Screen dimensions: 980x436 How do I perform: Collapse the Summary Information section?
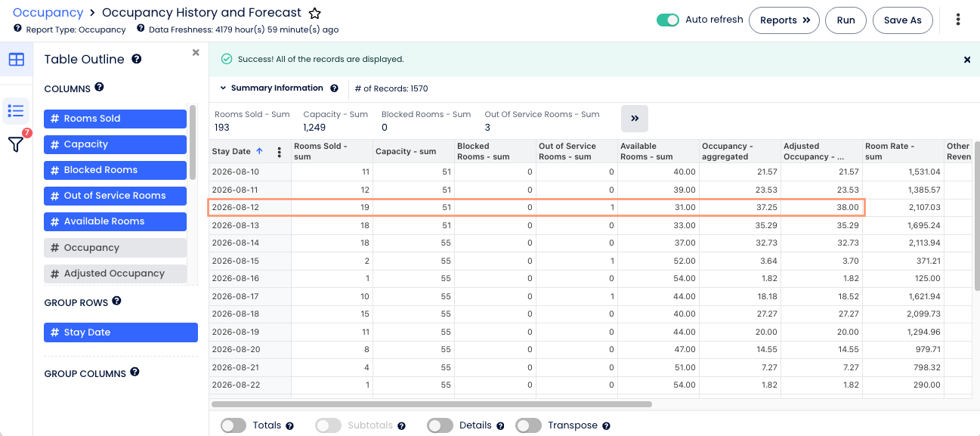click(224, 88)
